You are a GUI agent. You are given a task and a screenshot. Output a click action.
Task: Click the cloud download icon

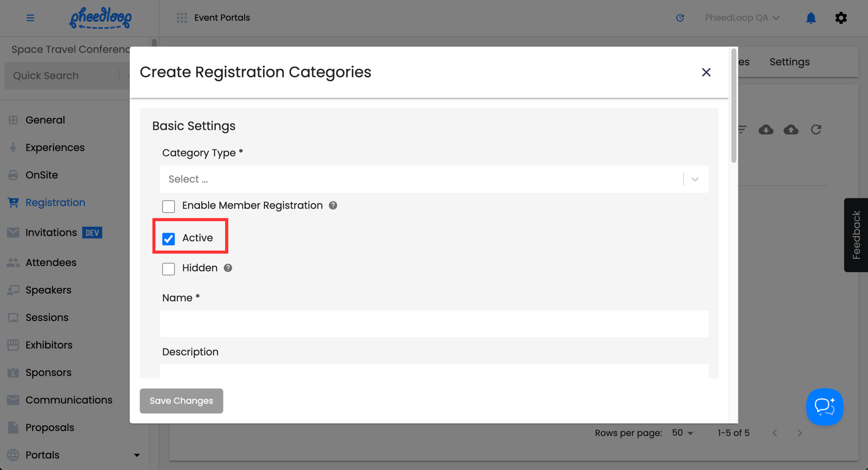pyautogui.click(x=766, y=130)
